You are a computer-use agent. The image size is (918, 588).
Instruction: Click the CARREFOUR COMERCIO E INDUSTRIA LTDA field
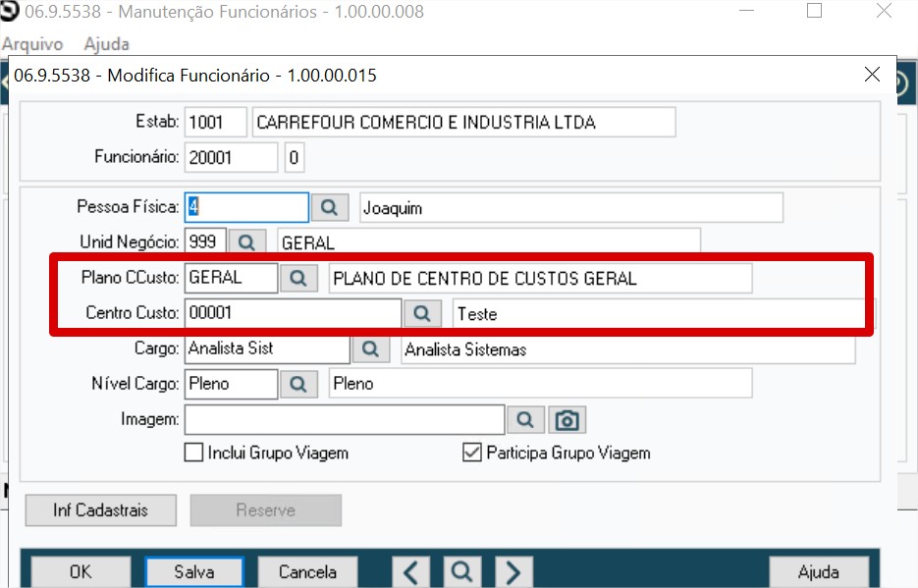(x=463, y=122)
